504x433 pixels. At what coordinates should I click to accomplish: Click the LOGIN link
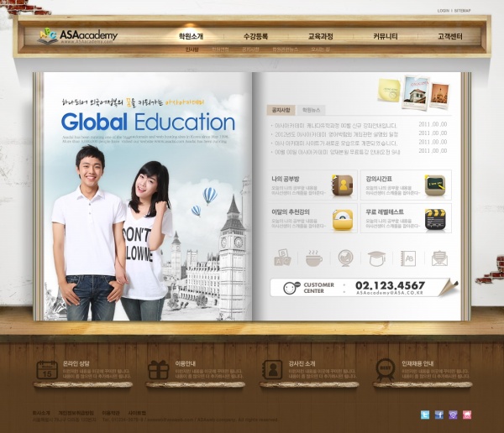coord(444,11)
